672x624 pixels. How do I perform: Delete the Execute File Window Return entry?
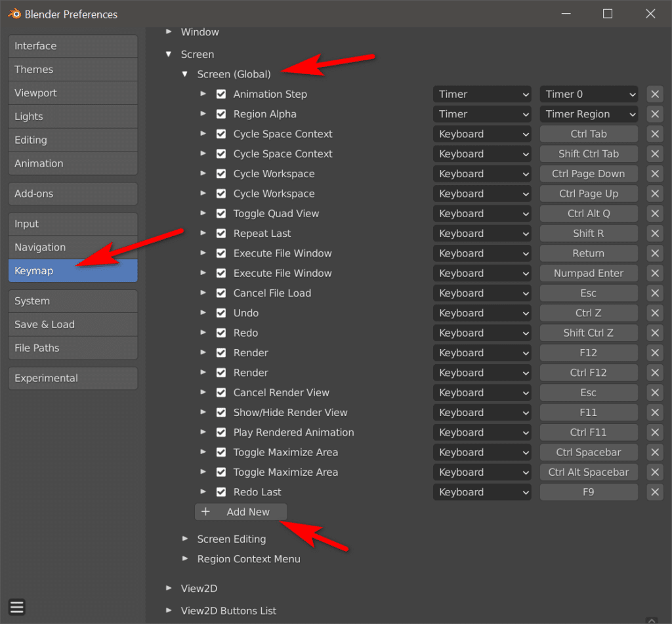tap(655, 253)
